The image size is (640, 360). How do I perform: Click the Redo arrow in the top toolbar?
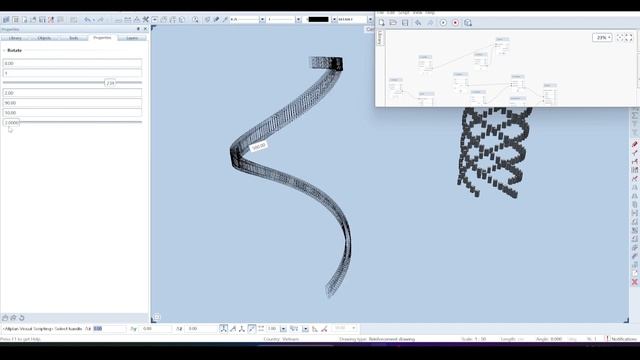(x=100, y=20)
